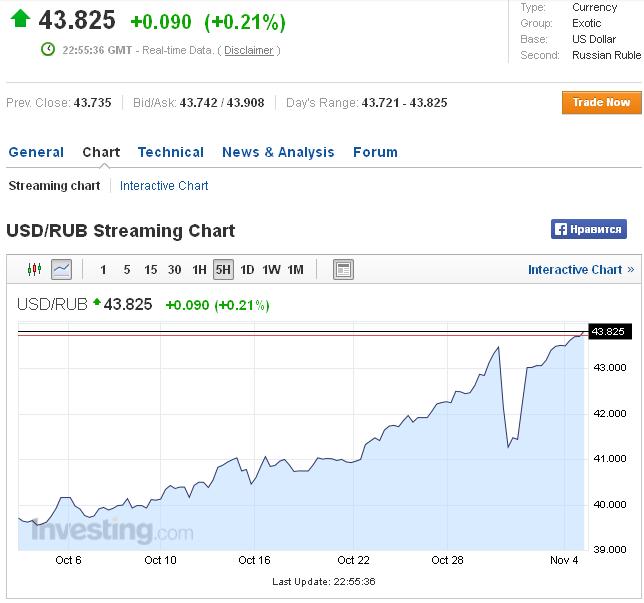Select the 1W timeframe
Image resolution: width=644 pixels, height=603 pixels.
pos(271,269)
